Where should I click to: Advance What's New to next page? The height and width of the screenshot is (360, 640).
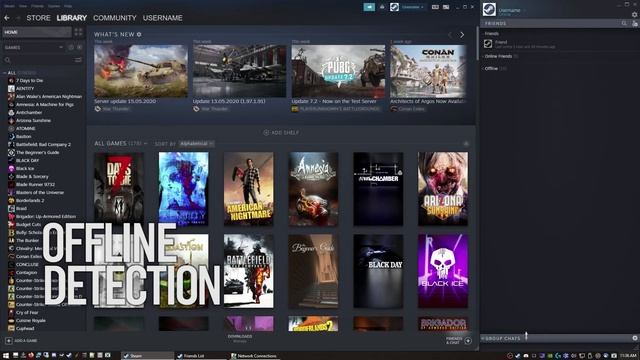tap(462, 35)
